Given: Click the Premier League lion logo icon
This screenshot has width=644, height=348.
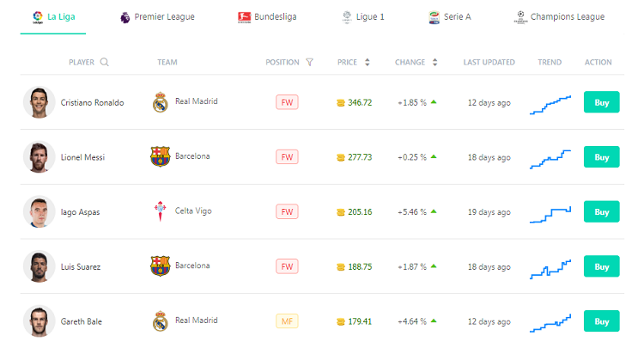Looking at the screenshot, I should 125,17.
